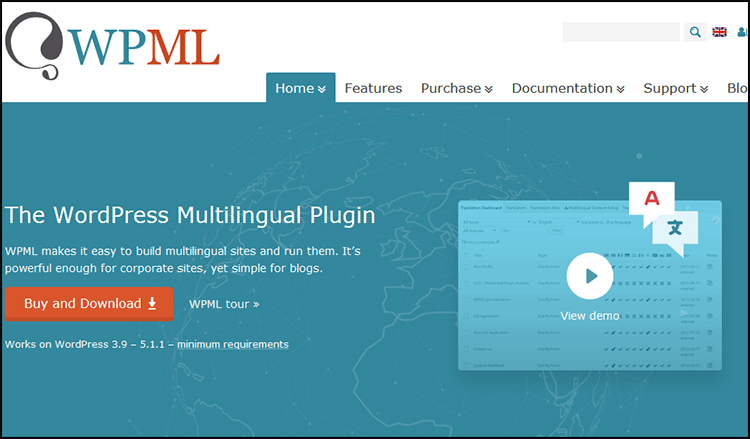Follow the WPML tour link

pyautogui.click(x=224, y=304)
